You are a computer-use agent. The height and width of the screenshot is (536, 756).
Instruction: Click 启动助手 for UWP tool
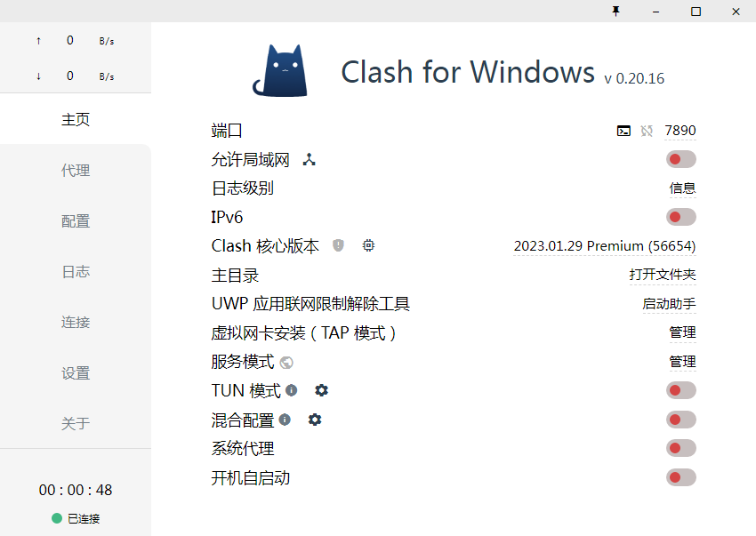coord(669,304)
